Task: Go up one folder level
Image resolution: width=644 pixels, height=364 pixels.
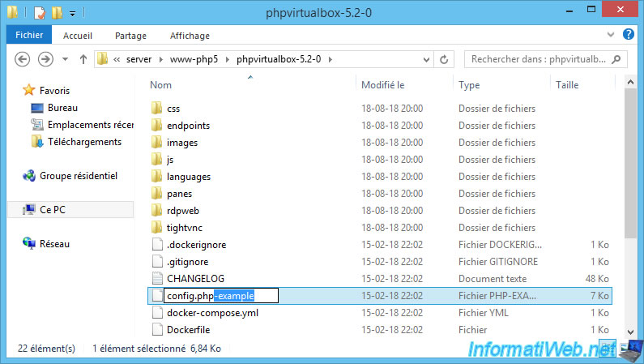Action: pyautogui.click(x=83, y=59)
